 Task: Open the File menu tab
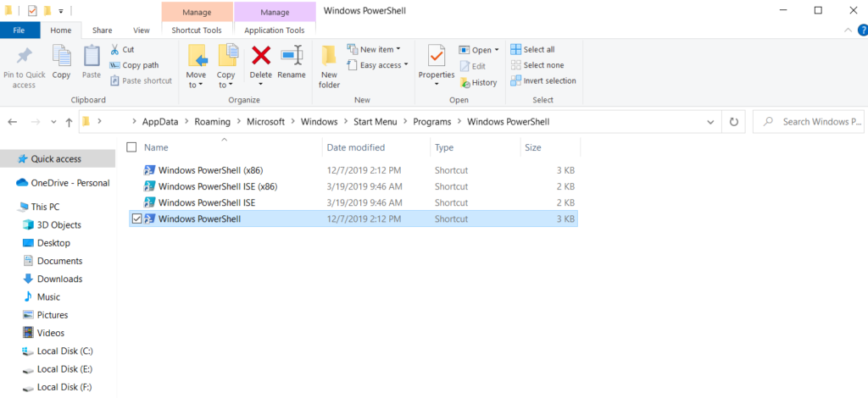19,30
